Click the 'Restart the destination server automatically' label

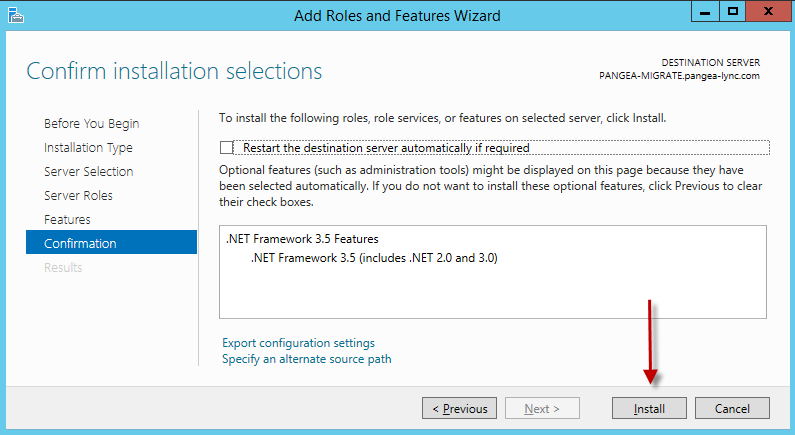pos(386,148)
